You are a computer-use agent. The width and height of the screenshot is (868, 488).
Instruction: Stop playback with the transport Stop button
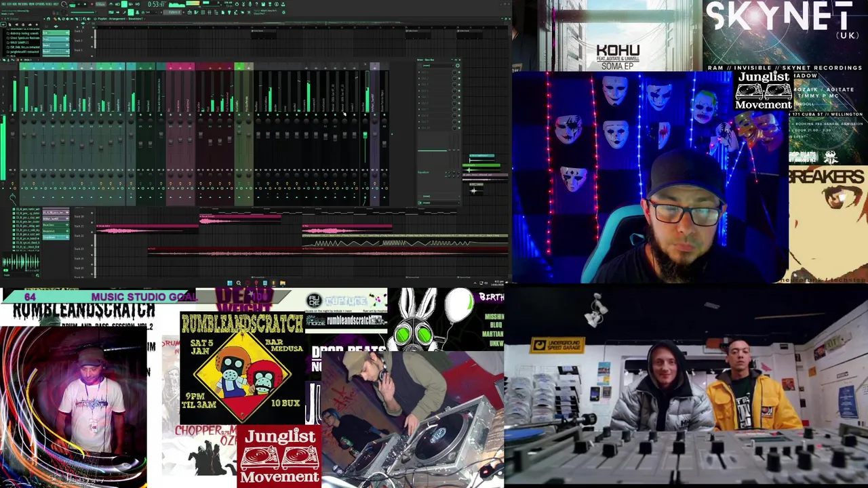(x=85, y=4)
